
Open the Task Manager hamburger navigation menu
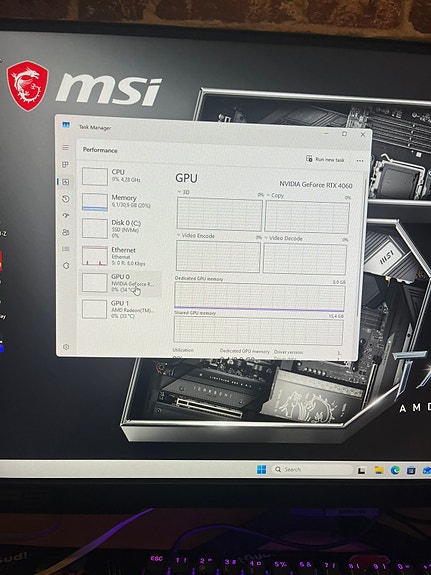click(x=65, y=147)
